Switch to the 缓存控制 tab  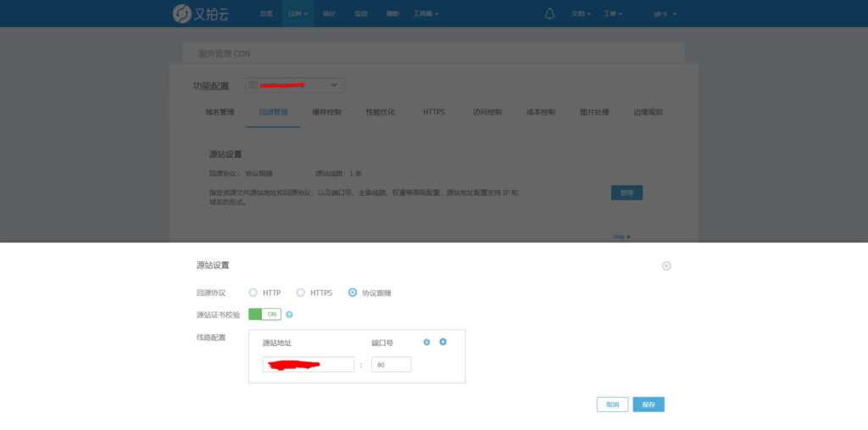pos(326,112)
